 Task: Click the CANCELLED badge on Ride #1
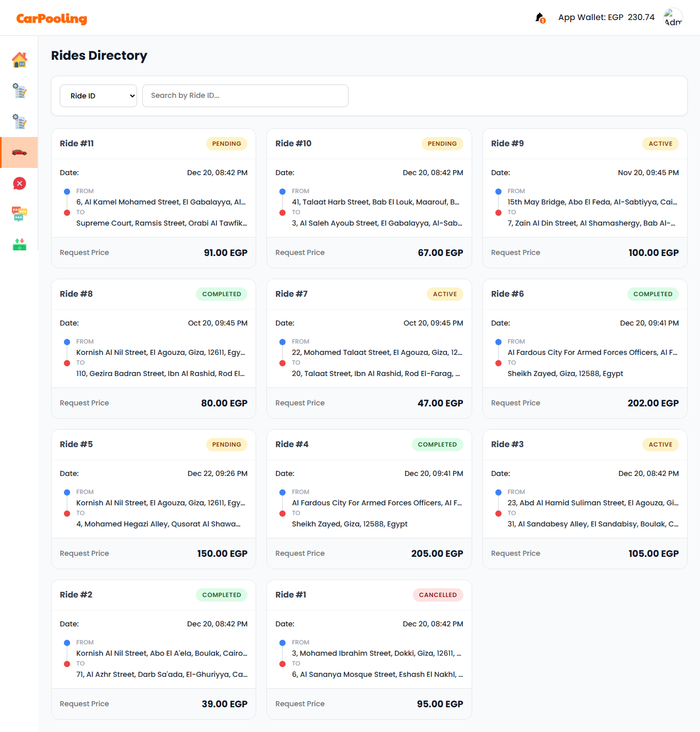(x=438, y=595)
